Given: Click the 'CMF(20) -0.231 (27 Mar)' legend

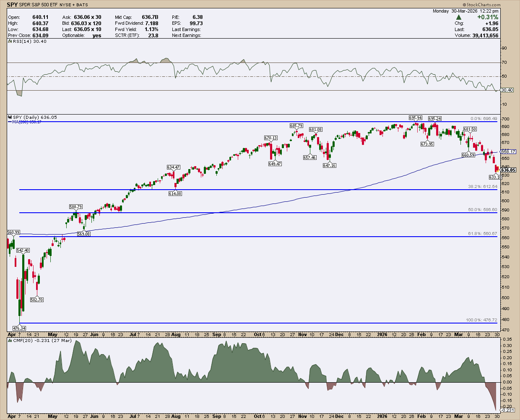Looking at the screenshot, I should coord(42,341).
